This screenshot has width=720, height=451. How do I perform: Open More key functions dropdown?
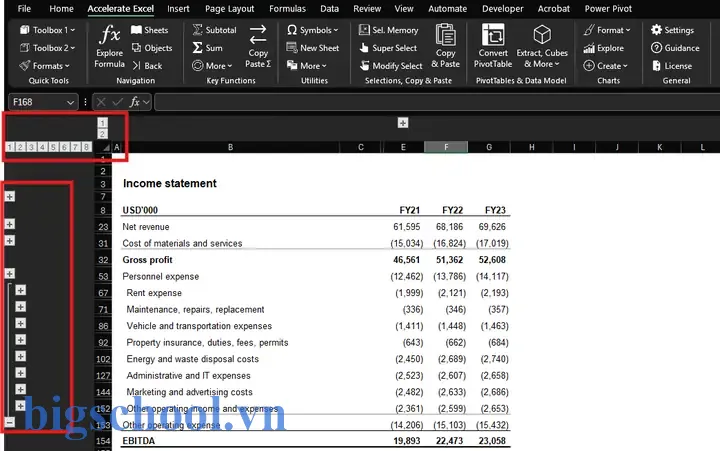coord(212,66)
